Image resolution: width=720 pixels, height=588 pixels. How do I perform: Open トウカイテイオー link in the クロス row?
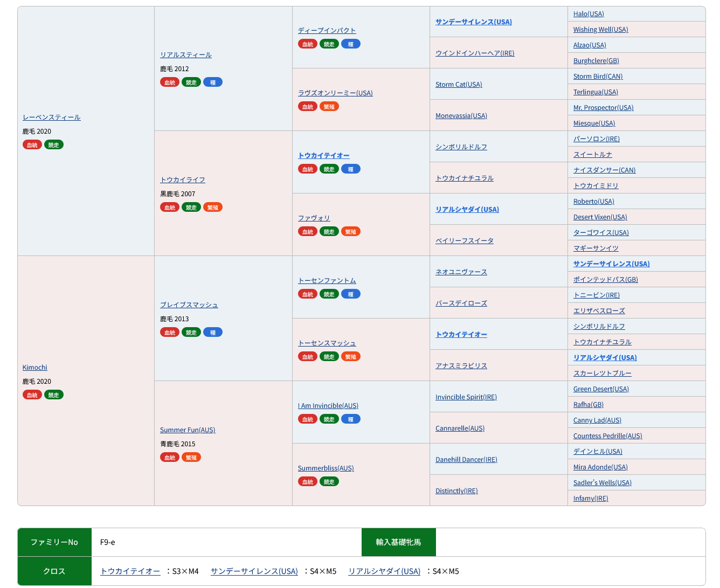[130, 571]
